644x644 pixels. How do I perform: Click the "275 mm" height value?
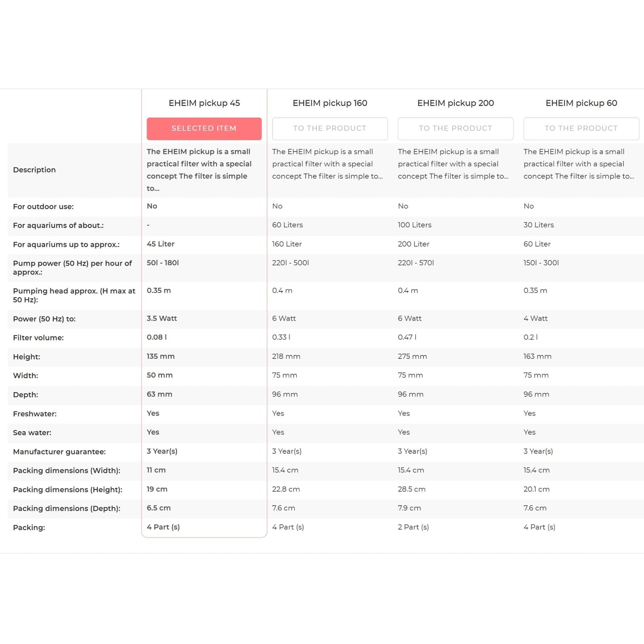(412, 356)
